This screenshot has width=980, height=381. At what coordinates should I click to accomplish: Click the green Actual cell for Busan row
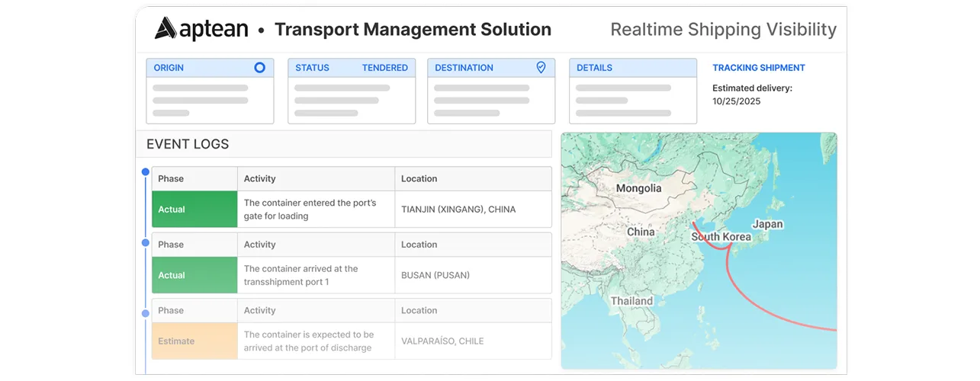point(194,275)
